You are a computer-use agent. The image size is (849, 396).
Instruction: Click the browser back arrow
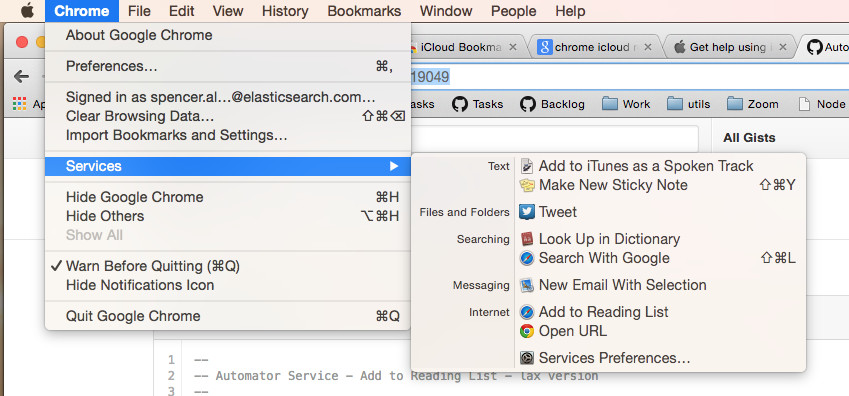point(22,76)
